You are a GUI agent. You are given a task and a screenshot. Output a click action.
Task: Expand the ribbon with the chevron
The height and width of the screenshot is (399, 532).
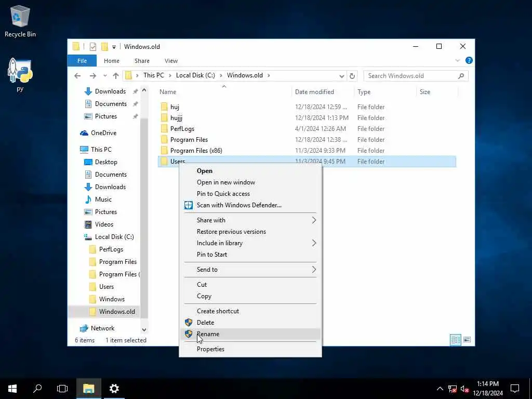[457, 61]
